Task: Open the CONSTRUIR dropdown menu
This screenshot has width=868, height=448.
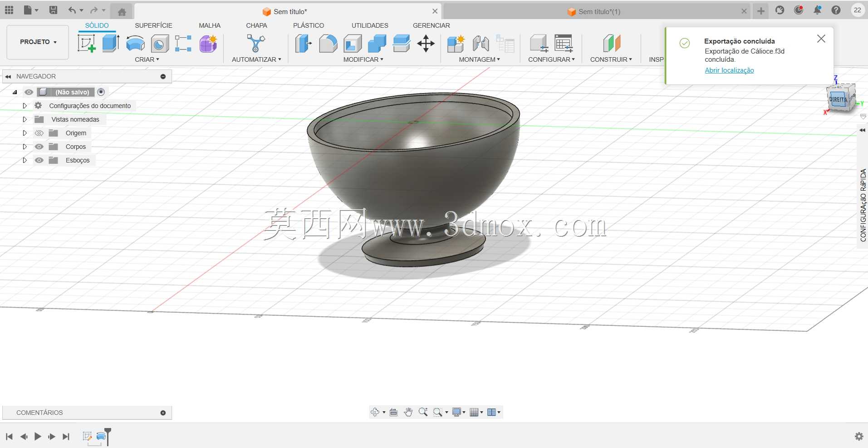Action: (x=611, y=59)
